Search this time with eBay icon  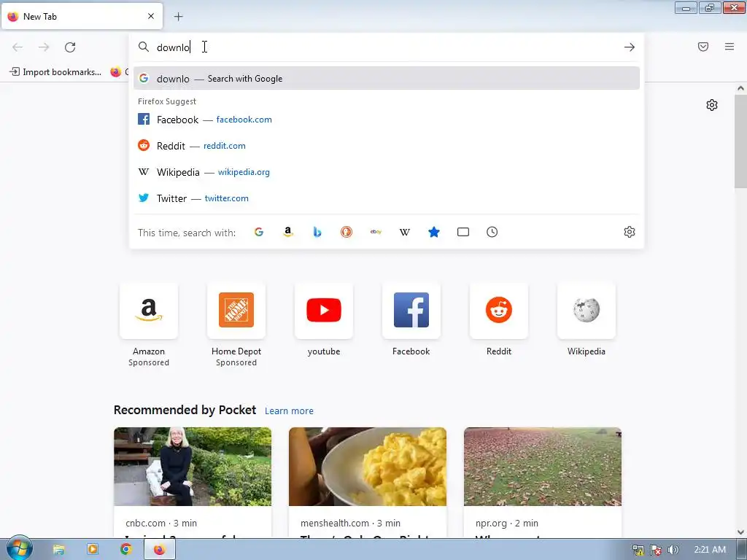pos(376,232)
